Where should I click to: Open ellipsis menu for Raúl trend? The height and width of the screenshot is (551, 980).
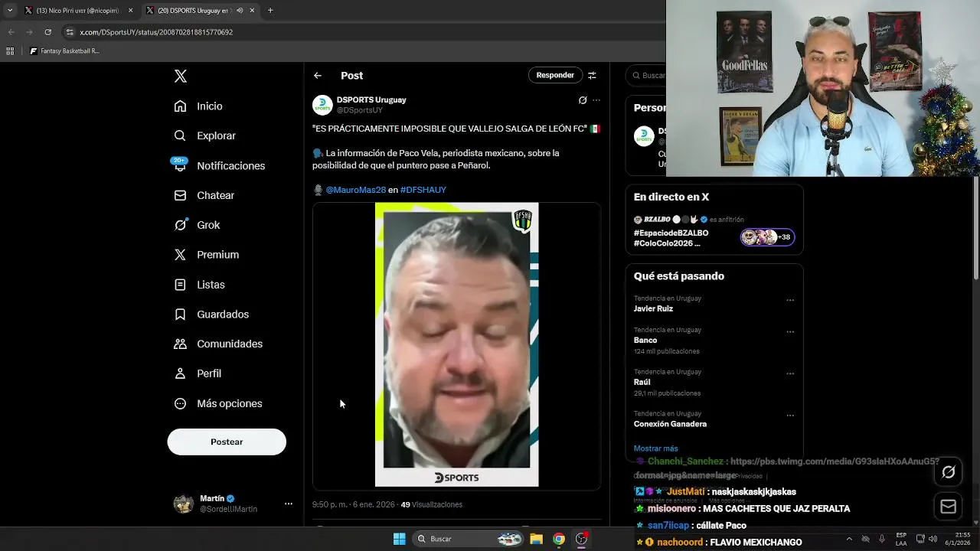click(x=790, y=374)
